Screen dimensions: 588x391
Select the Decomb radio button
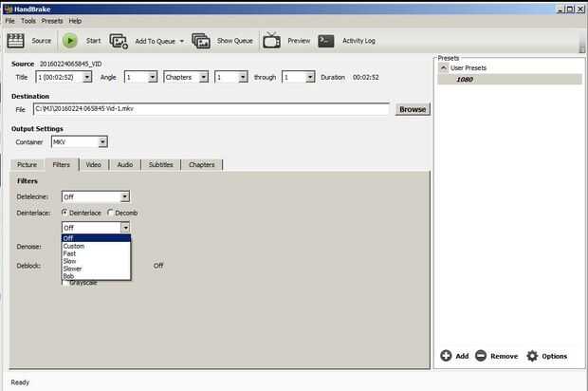(110, 213)
